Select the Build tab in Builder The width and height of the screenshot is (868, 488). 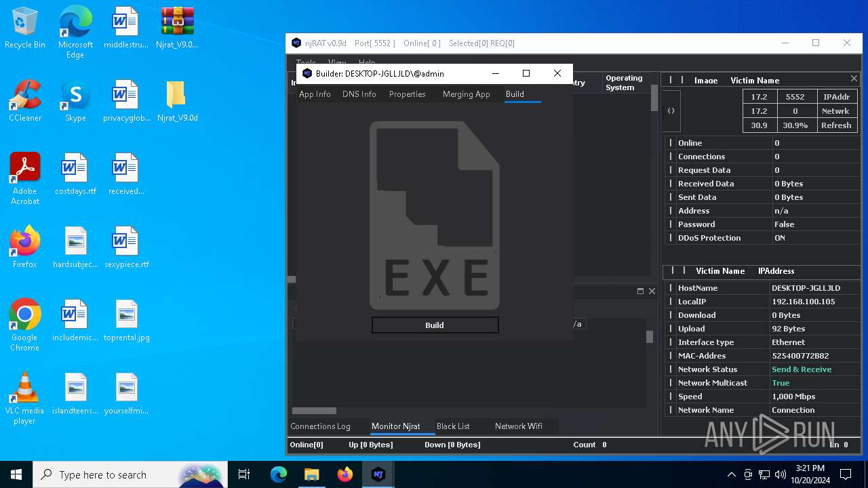pos(515,94)
